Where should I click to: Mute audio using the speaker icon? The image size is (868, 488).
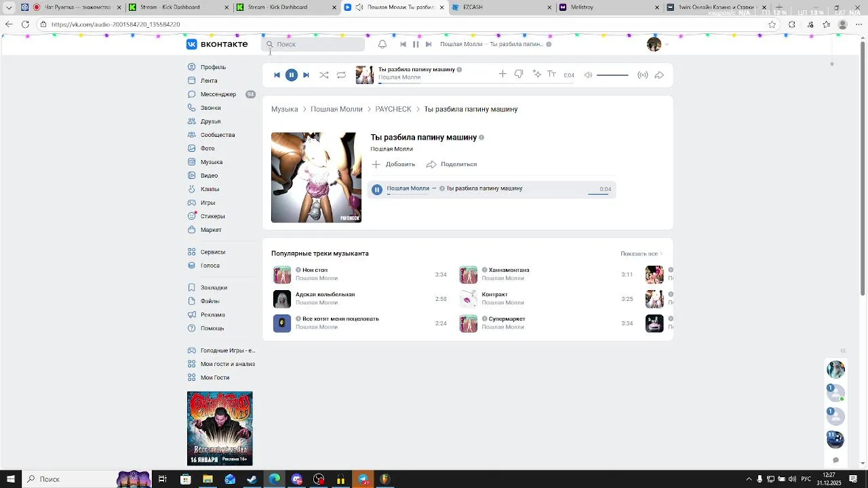click(x=589, y=75)
